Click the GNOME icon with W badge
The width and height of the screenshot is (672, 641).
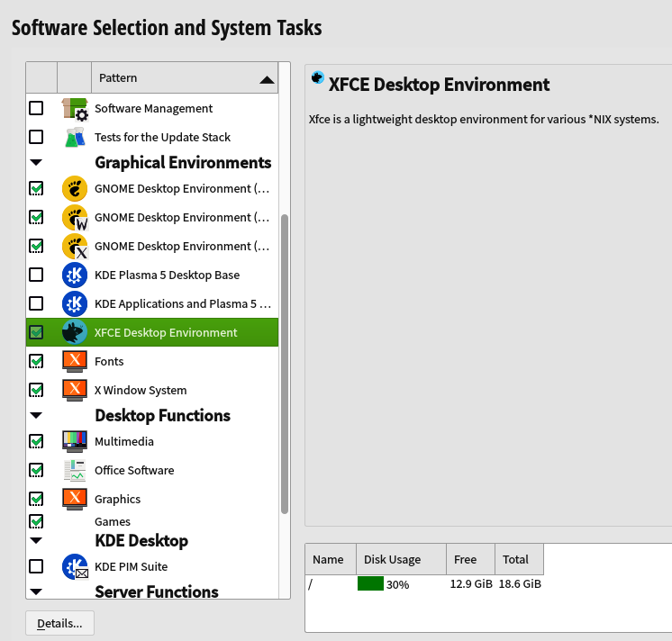point(75,218)
